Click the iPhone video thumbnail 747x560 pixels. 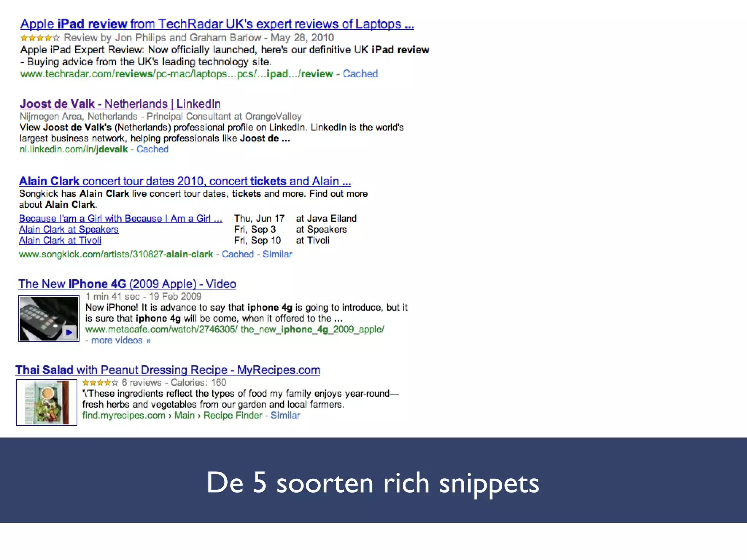49,318
